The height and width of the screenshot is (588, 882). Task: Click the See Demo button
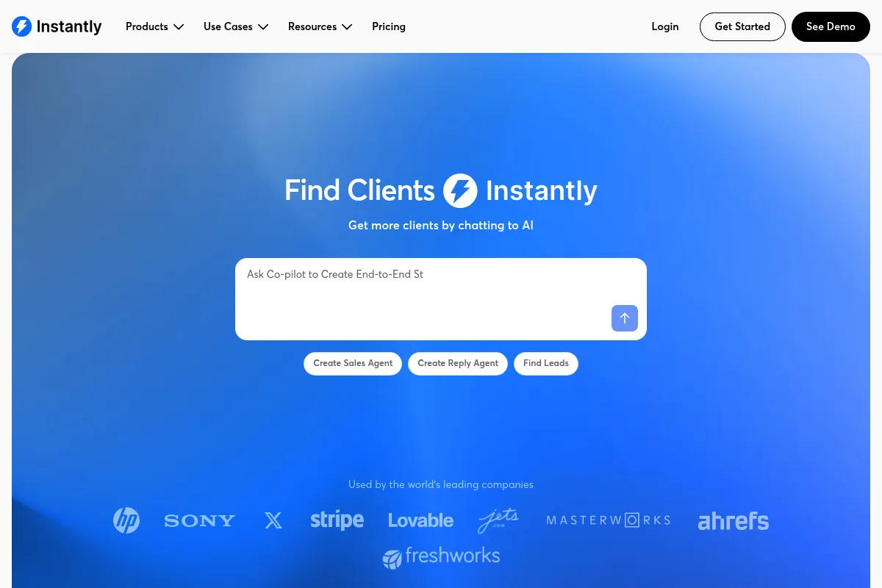click(x=831, y=26)
